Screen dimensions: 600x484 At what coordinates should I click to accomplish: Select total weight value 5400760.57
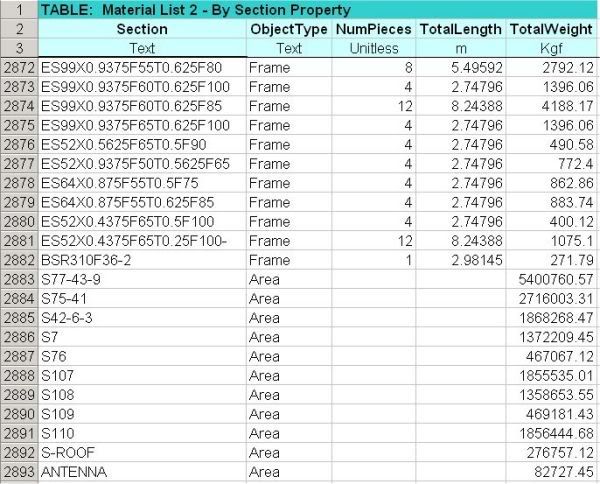552,279
